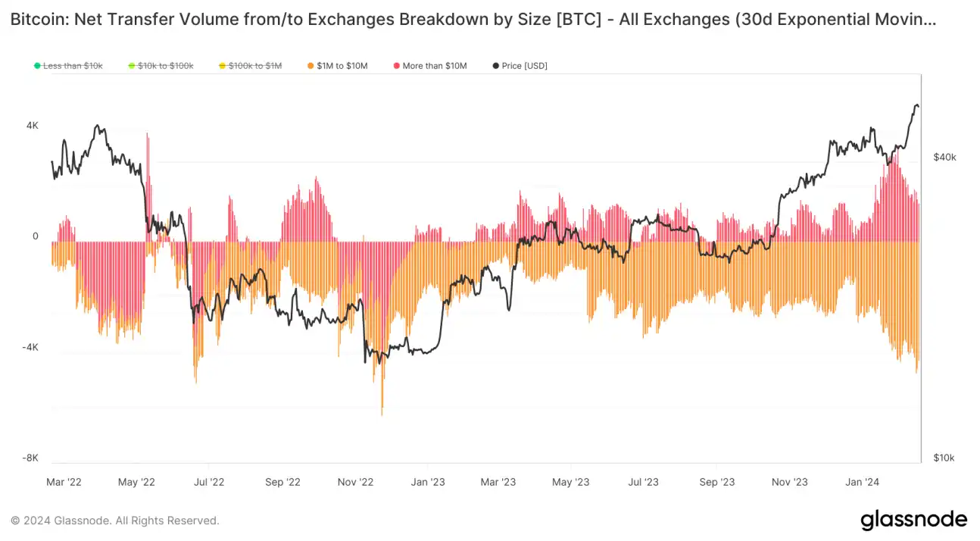The width and height of the screenshot is (980, 541).
Task: Click the "Mar '23" x-axis label
Action: pyautogui.click(x=498, y=482)
